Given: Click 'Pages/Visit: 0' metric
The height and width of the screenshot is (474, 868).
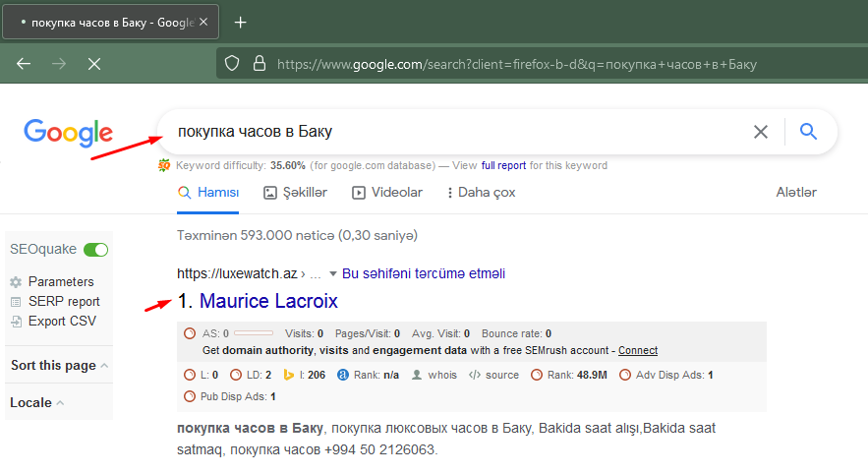Looking at the screenshot, I should tap(368, 333).
